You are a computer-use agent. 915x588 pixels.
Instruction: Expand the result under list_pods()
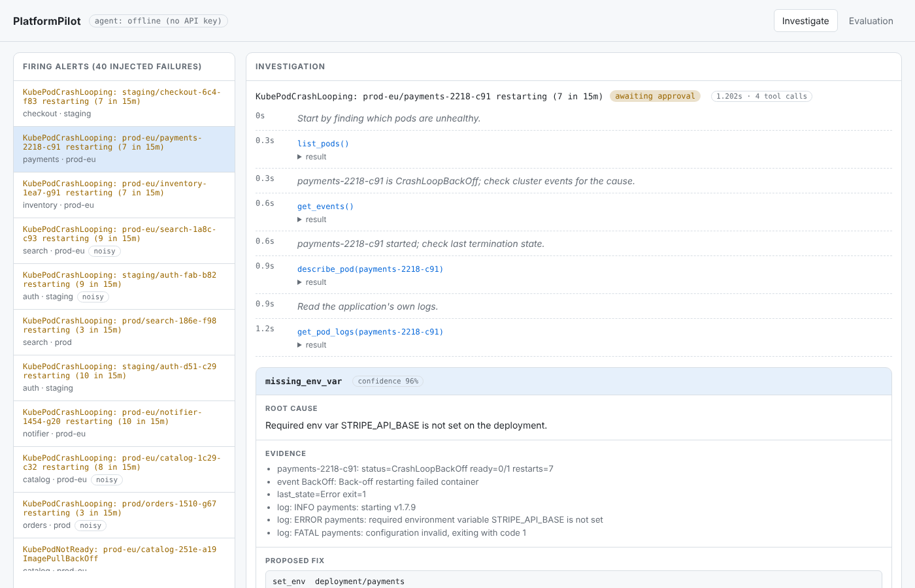[312, 157]
